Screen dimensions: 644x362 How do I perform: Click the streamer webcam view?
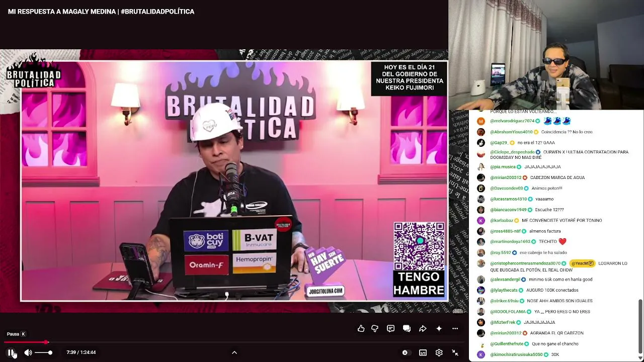pos(546,55)
